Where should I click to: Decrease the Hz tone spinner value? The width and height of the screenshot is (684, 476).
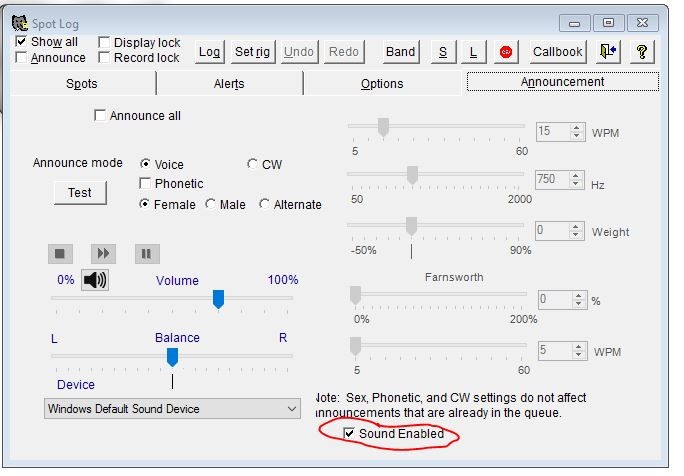(x=576, y=183)
